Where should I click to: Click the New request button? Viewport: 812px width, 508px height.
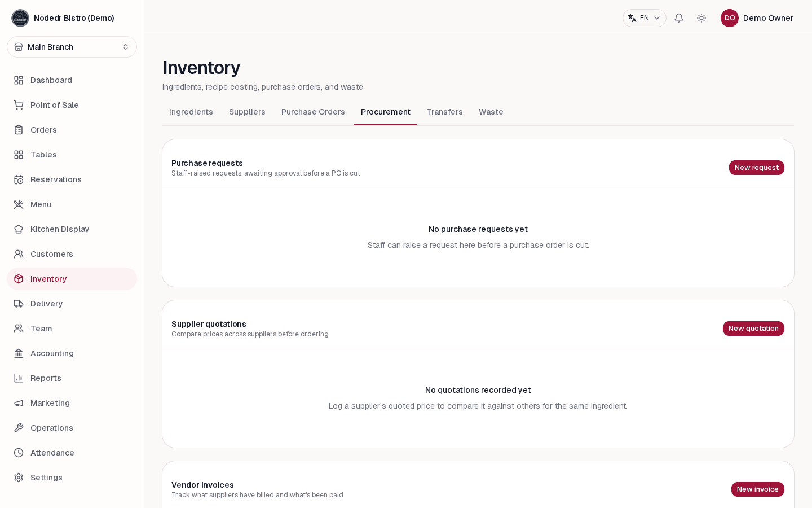pos(757,168)
